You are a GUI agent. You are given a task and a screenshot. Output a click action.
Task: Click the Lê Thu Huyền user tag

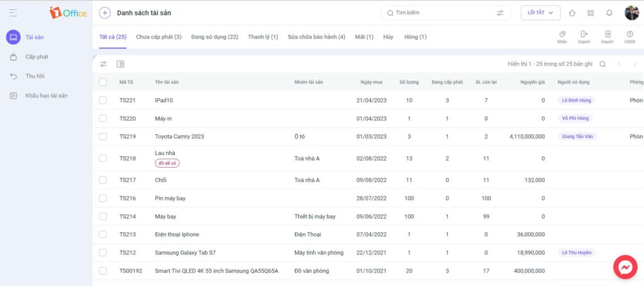(x=576, y=252)
